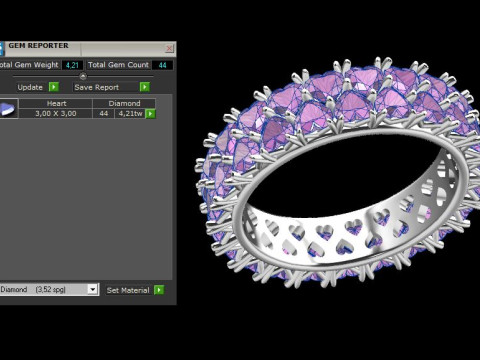Select the Total Gem Count value 44
Image resolution: width=480 pixels, height=360 pixels.
pos(162,65)
